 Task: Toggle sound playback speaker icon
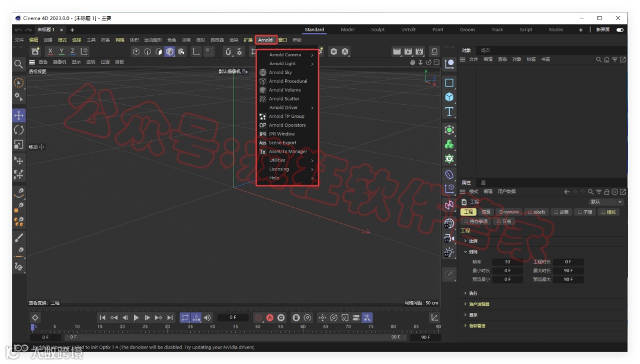pyautogui.click(x=207, y=317)
